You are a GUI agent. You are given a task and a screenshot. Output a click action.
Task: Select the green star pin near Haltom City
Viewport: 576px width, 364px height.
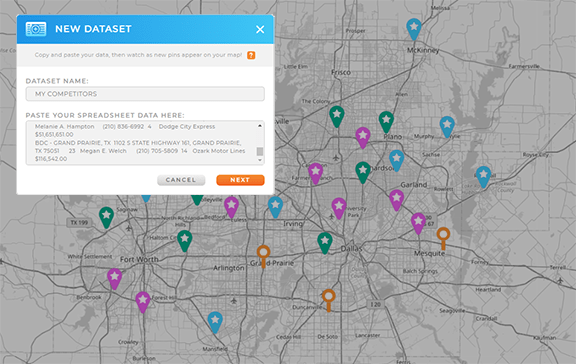coord(184,241)
